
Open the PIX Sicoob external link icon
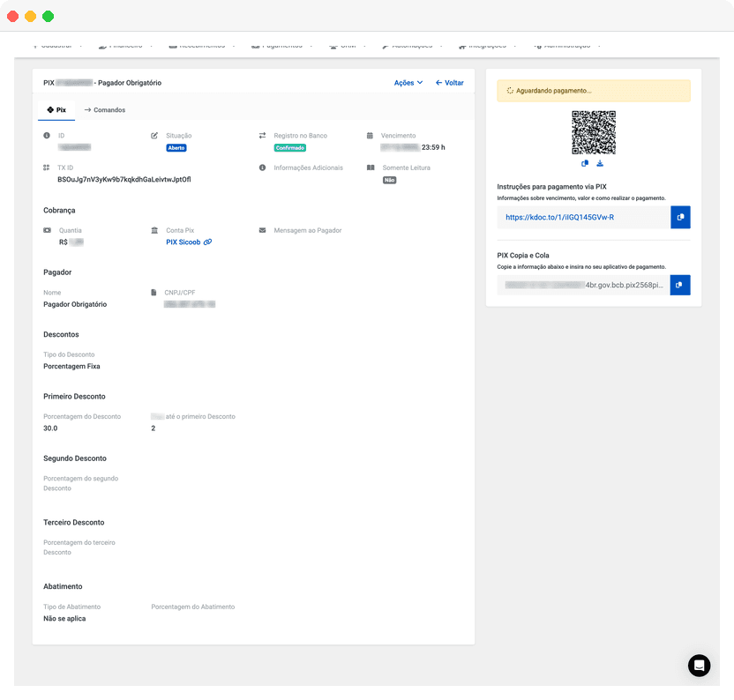[210, 242]
